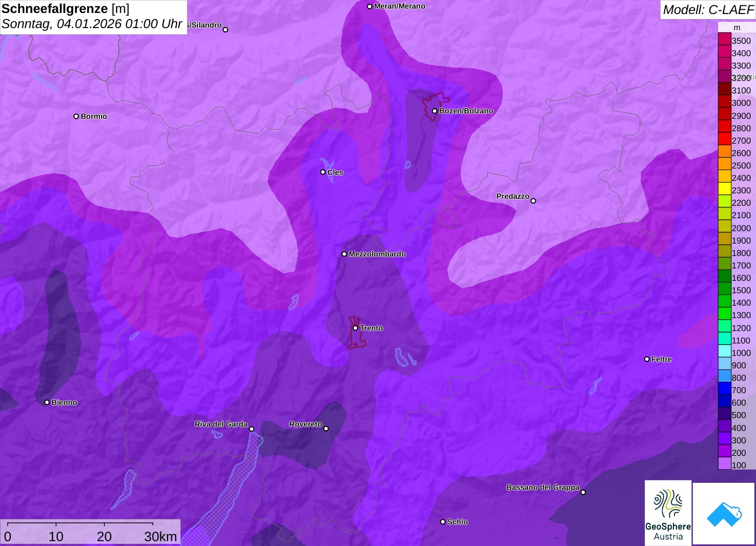
Task: Select the 1000 m cyan swatch
Action: coord(724,351)
